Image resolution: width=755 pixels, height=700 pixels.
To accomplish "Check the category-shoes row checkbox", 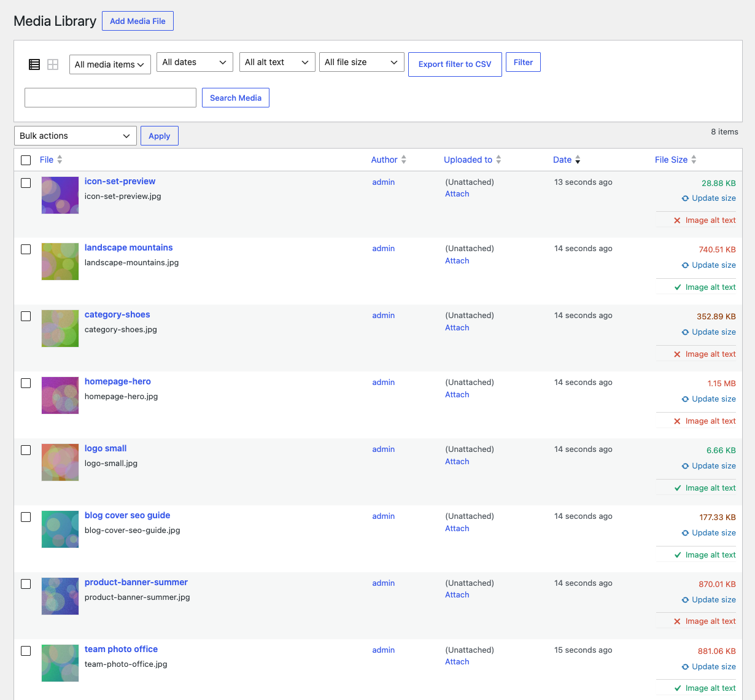I will [x=26, y=316].
